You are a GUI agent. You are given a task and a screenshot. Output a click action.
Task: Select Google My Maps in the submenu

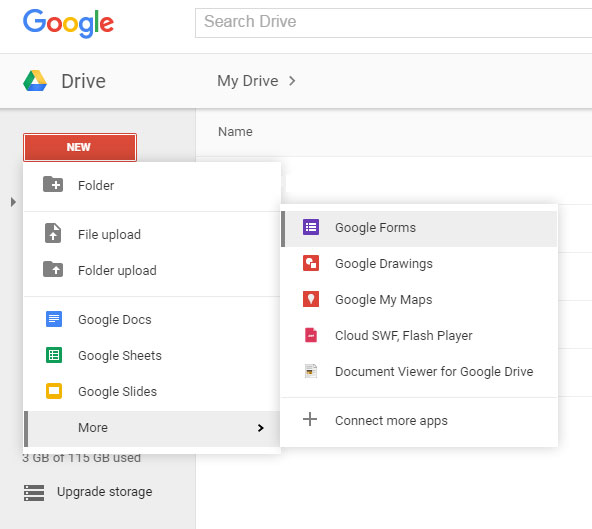point(419,299)
